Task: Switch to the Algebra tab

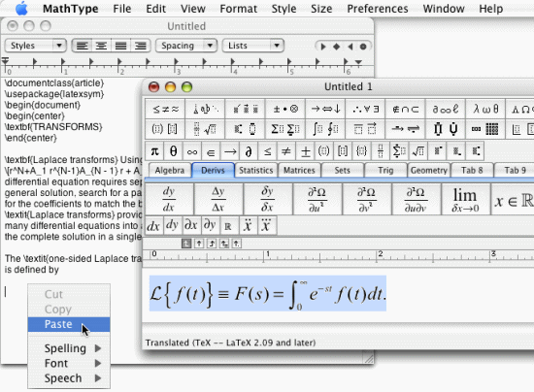Action: [x=170, y=170]
